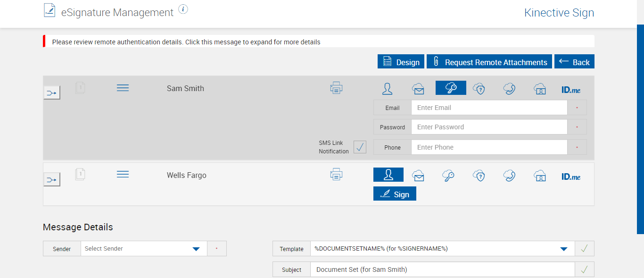Click the Design button
The image size is (644, 278).
(401, 62)
